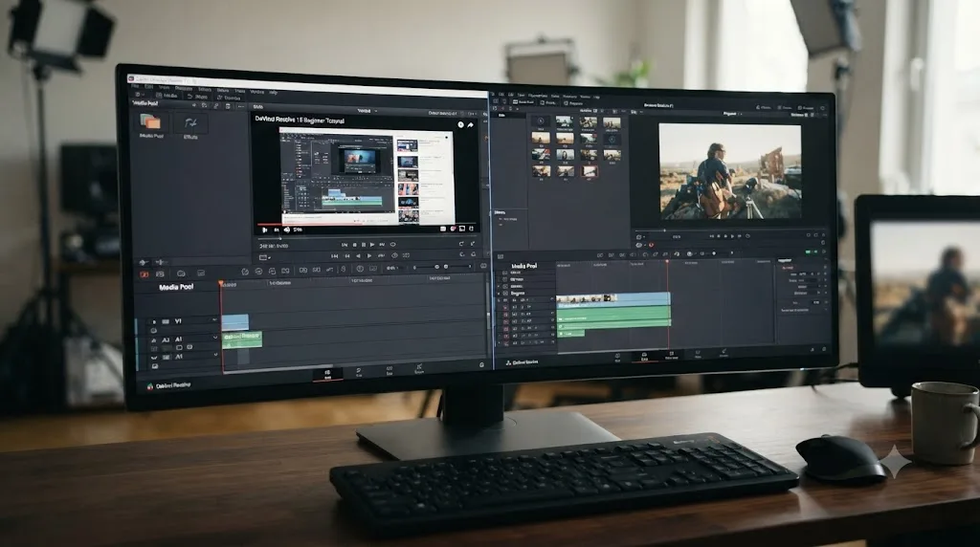
Task: Click the Media button in left window toolbar
Action: click(x=167, y=96)
